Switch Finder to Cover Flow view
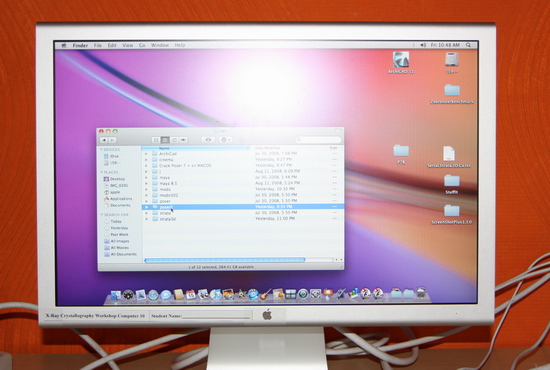550x370 pixels. point(183,140)
